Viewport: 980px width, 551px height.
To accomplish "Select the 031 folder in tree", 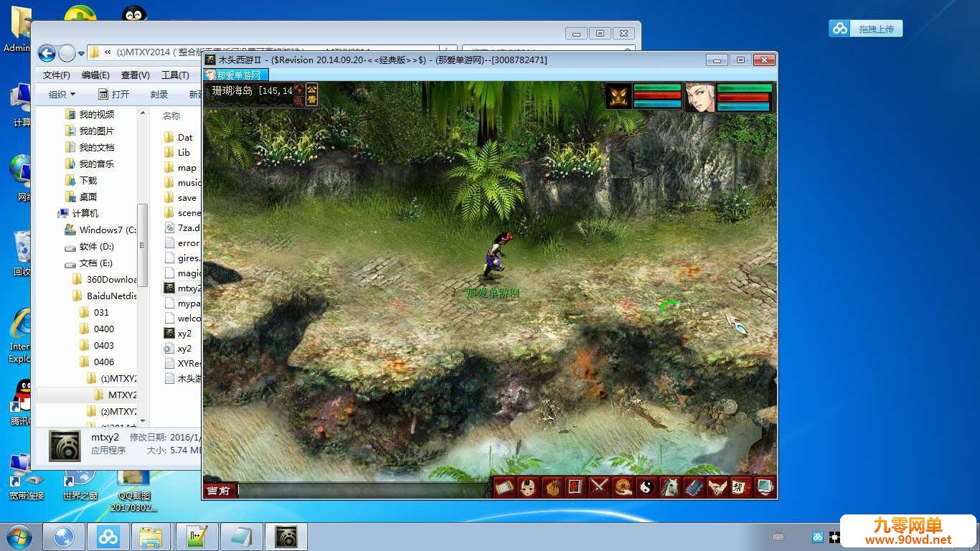I will 94,312.
